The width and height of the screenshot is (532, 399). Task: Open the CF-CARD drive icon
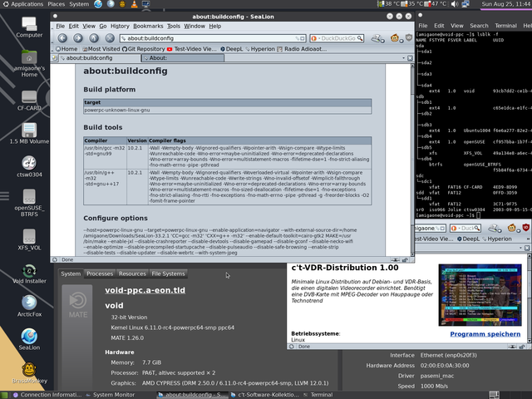pos(29,101)
